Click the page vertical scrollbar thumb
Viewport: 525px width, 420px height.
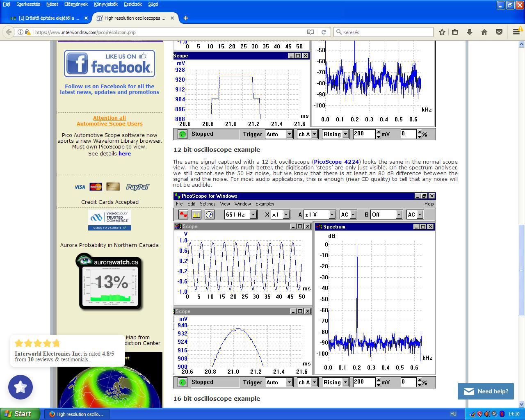coord(522,270)
